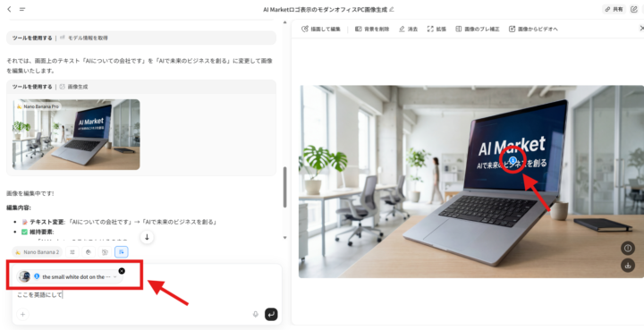644x330 pixels.
Task: Open the sidebar menu icon beside back arrow
Action: point(22,9)
